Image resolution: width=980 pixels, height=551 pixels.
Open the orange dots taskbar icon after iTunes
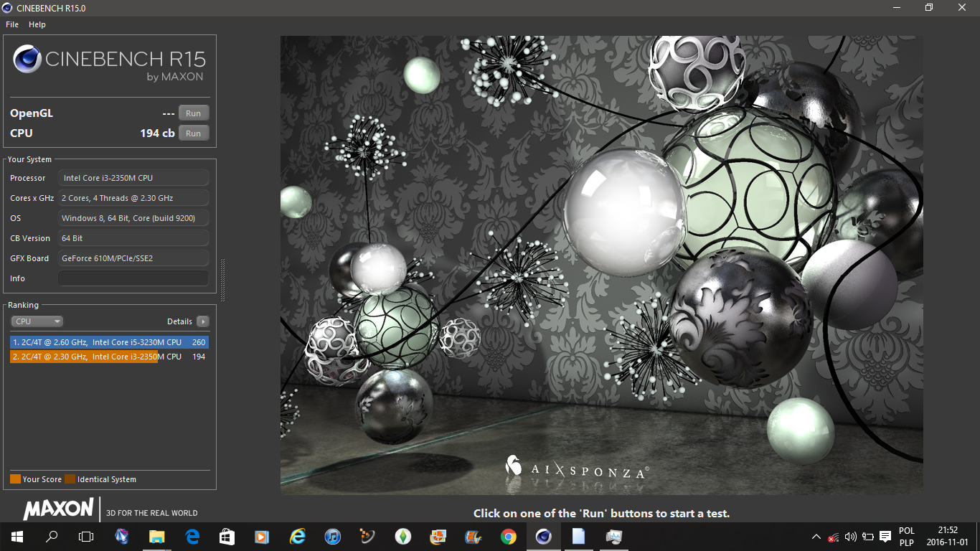[x=367, y=537]
